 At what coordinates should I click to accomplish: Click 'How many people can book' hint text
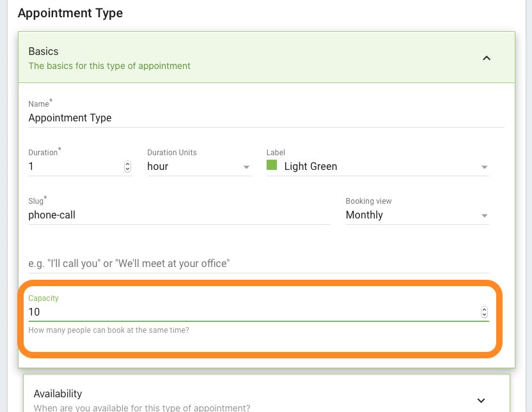tap(109, 330)
